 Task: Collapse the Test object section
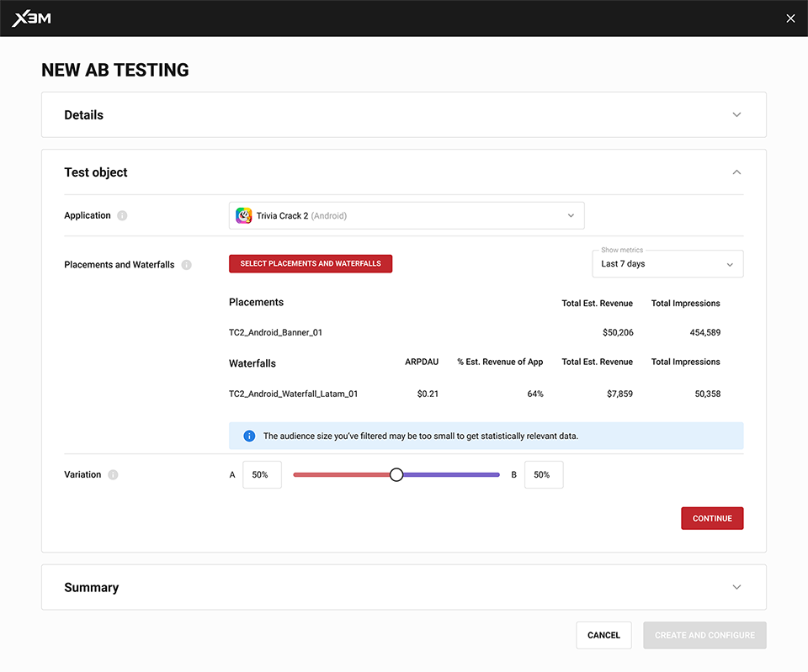737,172
